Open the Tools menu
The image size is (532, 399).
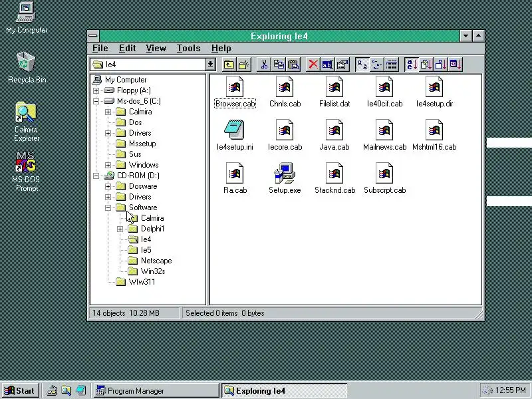[x=188, y=48]
